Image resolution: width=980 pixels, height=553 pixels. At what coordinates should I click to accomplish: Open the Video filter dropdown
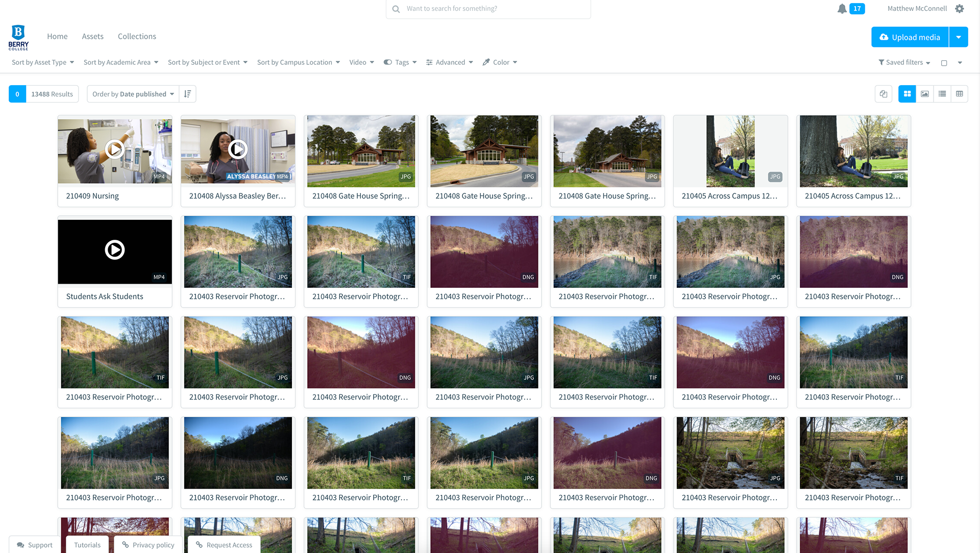(x=362, y=62)
